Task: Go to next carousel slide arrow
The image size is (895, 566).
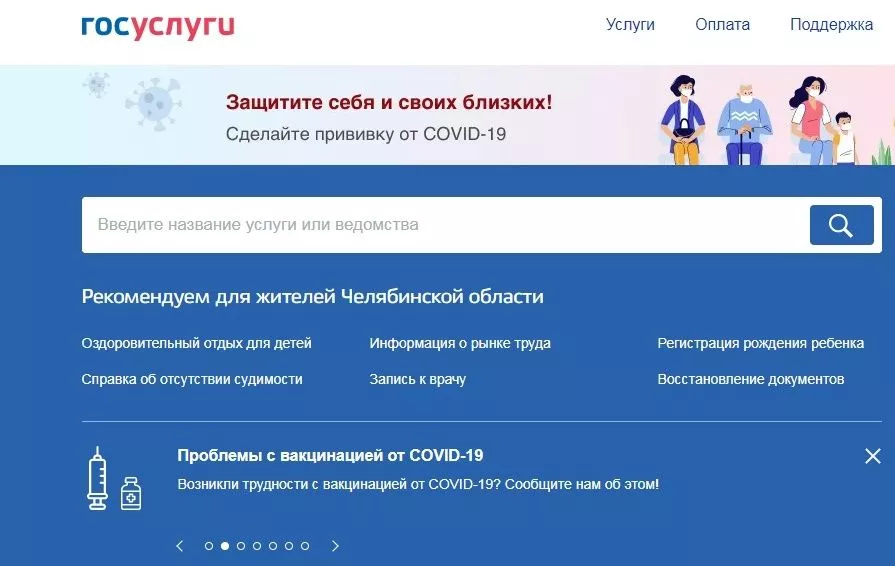Action: pyautogui.click(x=335, y=546)
